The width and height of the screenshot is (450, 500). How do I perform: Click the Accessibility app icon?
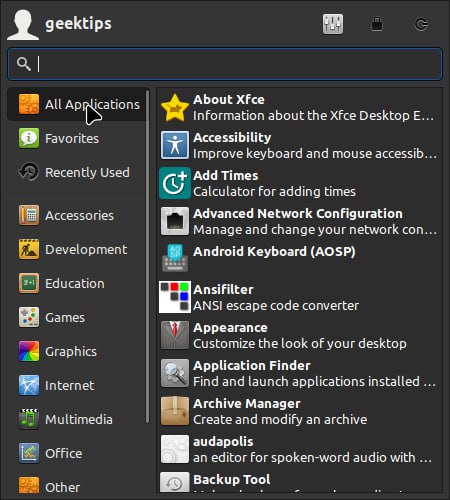click(175, 145)
